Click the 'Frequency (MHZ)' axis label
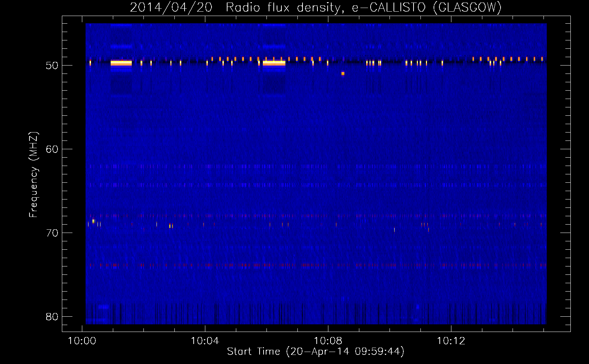The width and height of the screenshot is (589, 364). [33, 175]
